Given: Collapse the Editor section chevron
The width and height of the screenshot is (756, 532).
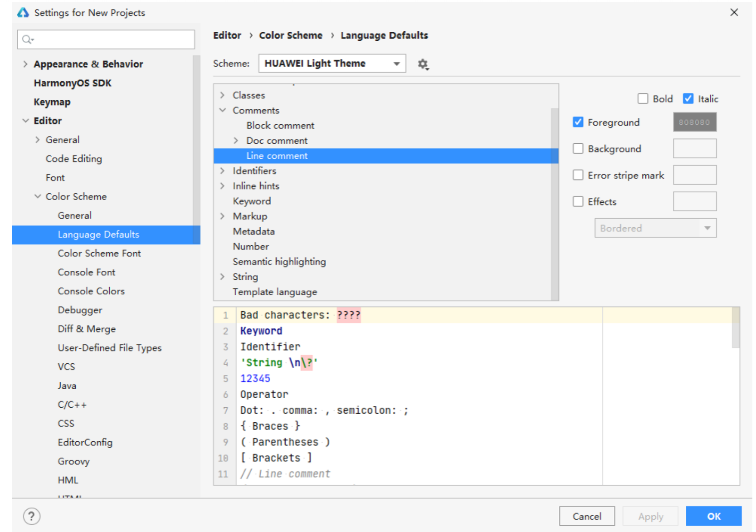Looking at the screenshot, I should 25,121.
